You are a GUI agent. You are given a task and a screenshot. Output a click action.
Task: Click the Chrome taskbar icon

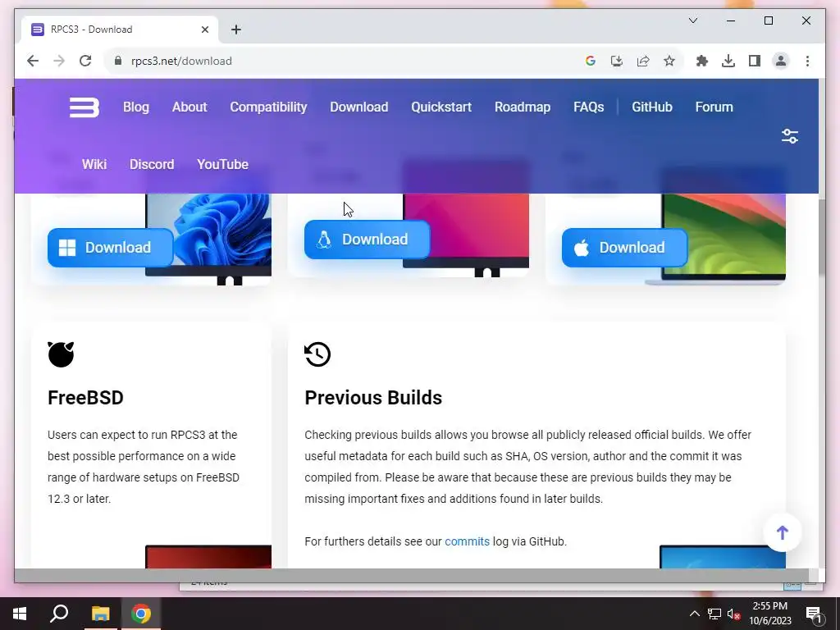tap(141, 614)
